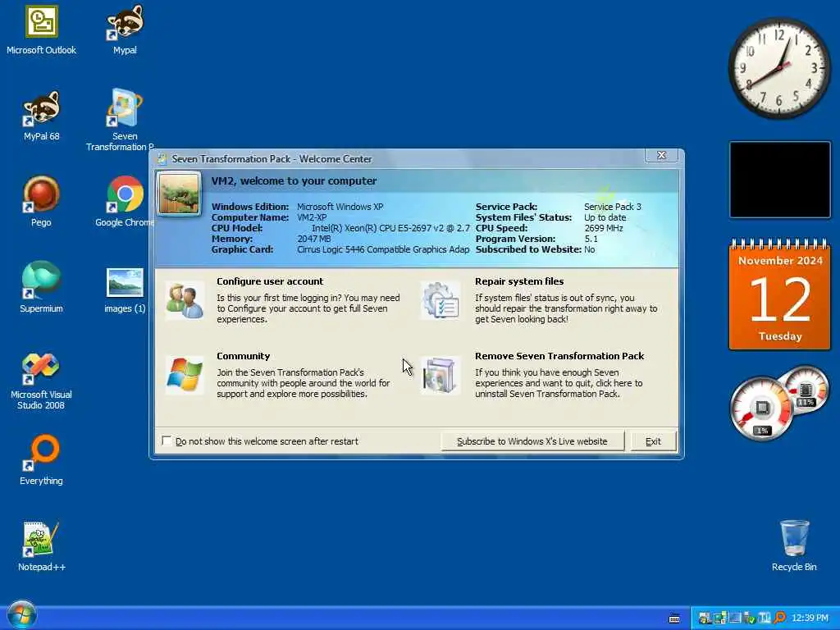Click the Cirrus Logic graphics card text
The width and height of the screenshot is (840, 630).
(383, 249)
